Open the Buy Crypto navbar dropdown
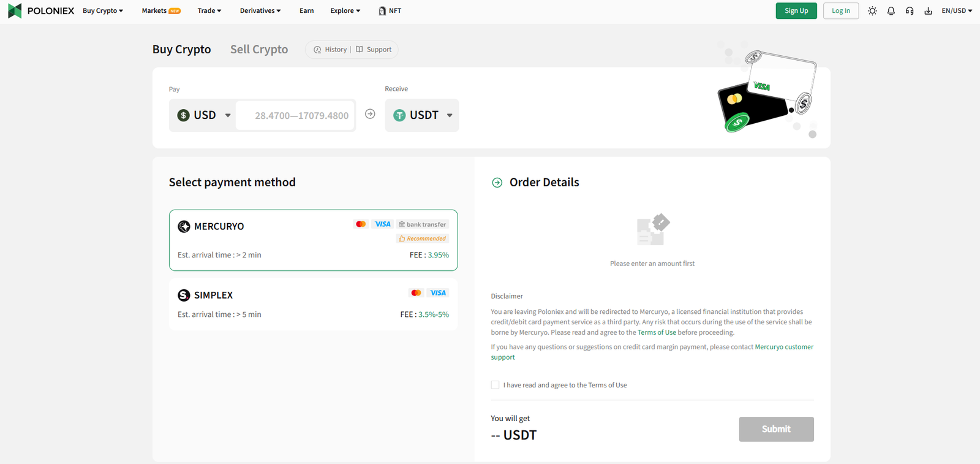The image size is (980, 464). click(103, 11)
